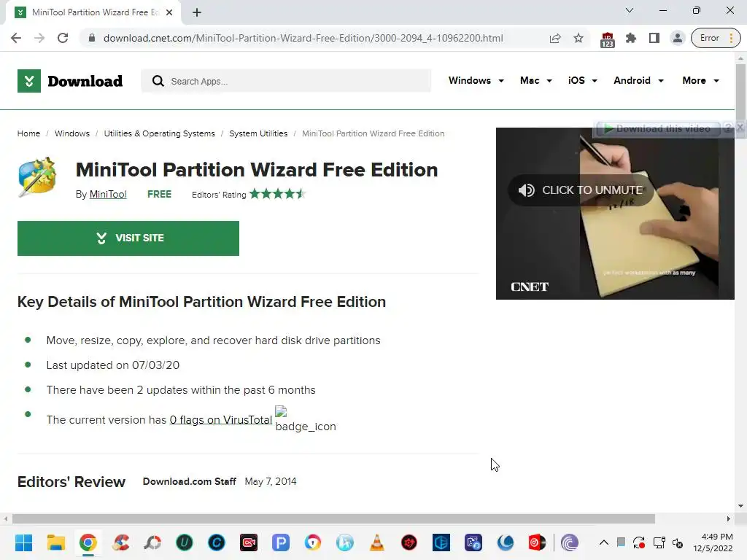Image resolution: width=747 pixels, height=560 pixels.
Task: Click the Download this video overlay button
Action: [x=657, y=128]
